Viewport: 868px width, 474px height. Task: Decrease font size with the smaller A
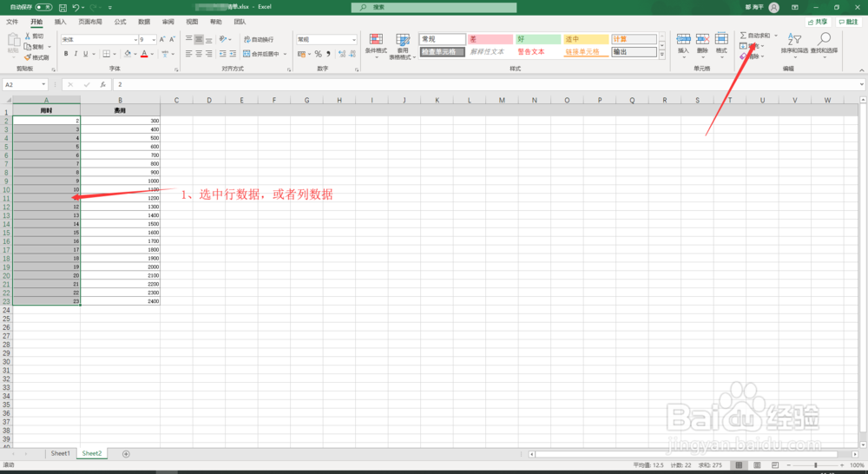(x=172, y=39)
